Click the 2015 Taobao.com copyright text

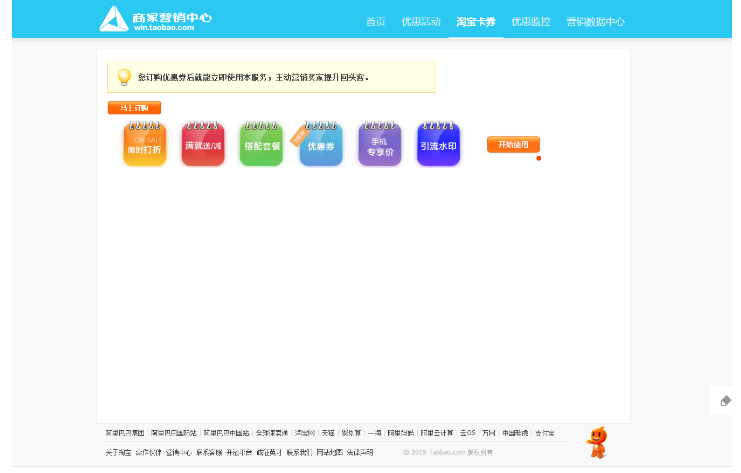click(x=448, y=453)
